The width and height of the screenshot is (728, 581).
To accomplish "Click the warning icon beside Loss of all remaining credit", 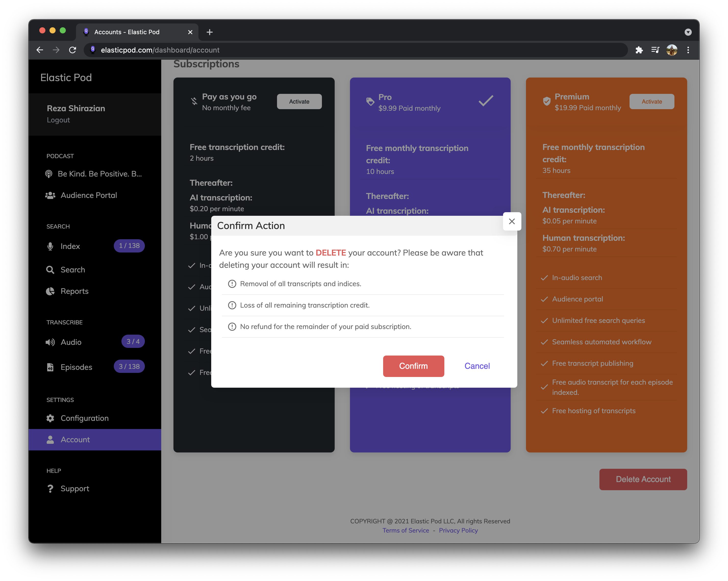I will 232,305.
